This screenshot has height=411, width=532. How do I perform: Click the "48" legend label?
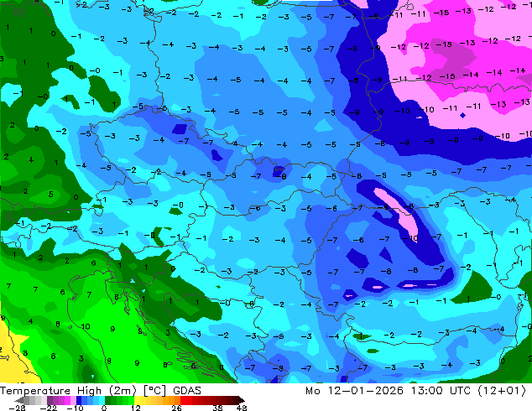pyautogui.click(x=242, y=408)
